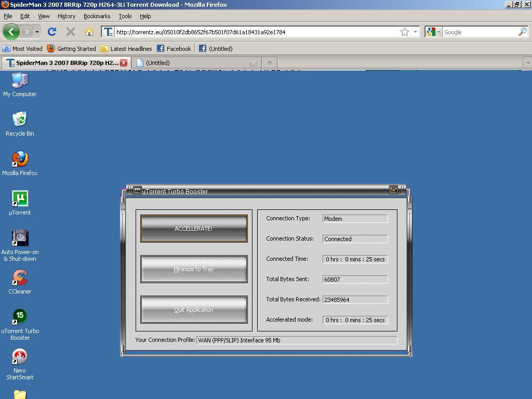
Task: Focus the Google search field
Action: [x=480, y=32]
